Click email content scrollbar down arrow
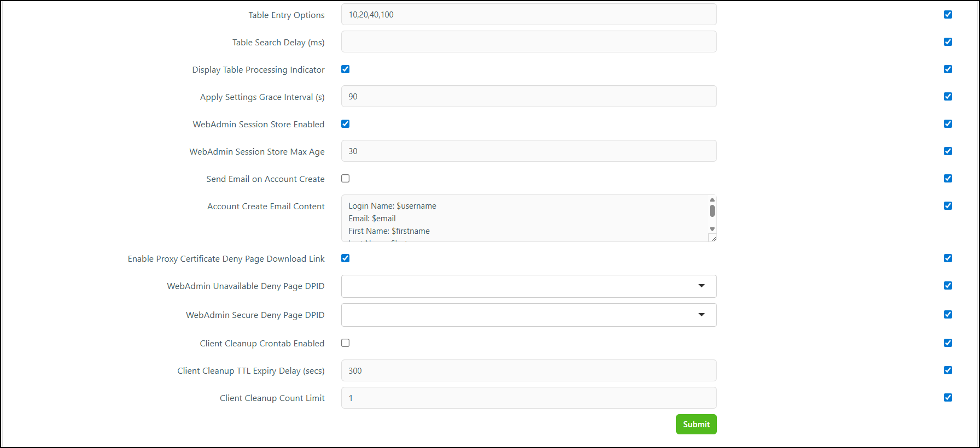980x448 pixels. click(712, 229)
